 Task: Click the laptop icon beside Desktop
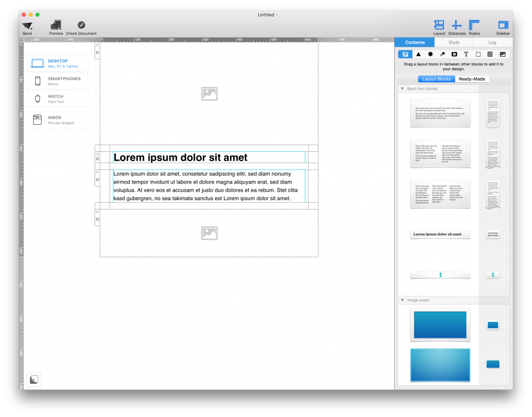click(37, 63)
